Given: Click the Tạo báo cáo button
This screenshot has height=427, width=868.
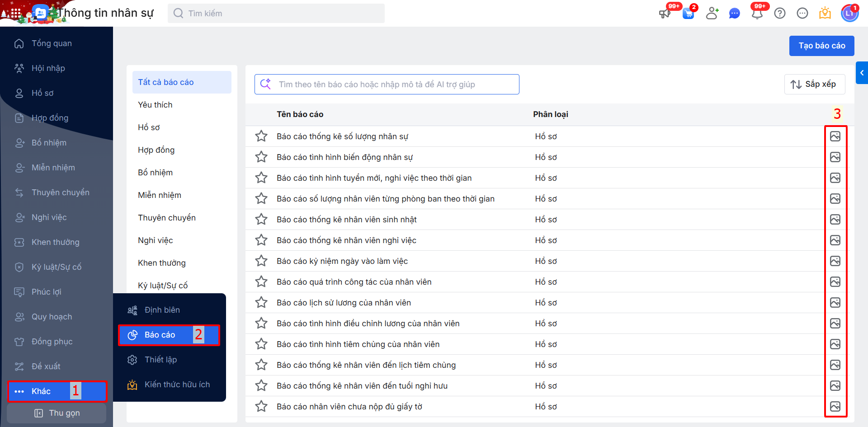Looking at the screenshot, I should pyautogui.click(x=821, y=46).
